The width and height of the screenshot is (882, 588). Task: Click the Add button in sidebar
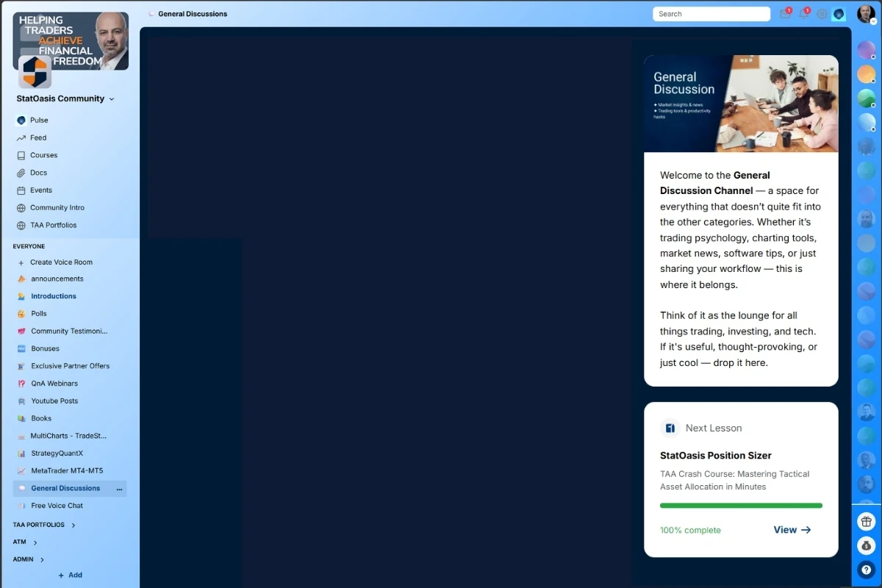[x=70, y=576]
